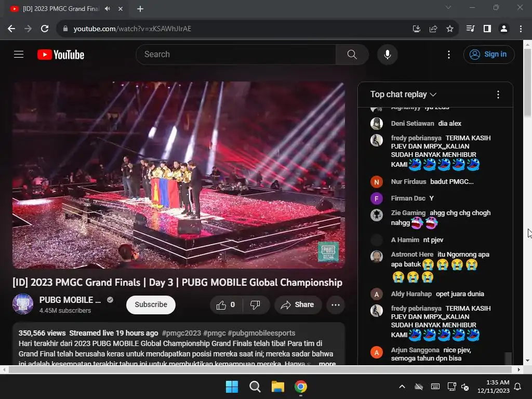The height and width of the screenshot is (399, 532).
Task: Open media controls in Chrome toolbar
Action: tap(470, 29)
